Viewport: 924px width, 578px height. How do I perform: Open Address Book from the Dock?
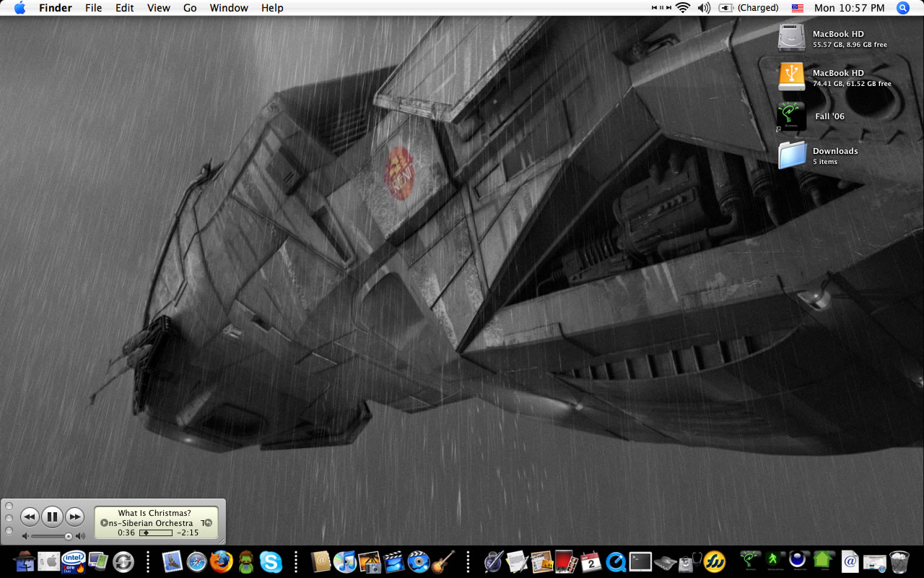pyautogui.click(x=321, y=561)
